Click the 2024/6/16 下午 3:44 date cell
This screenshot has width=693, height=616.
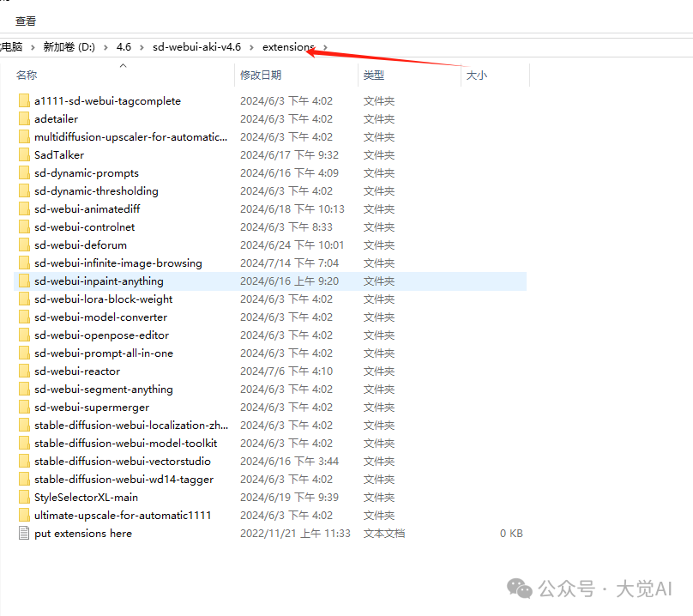coord(290,462)
